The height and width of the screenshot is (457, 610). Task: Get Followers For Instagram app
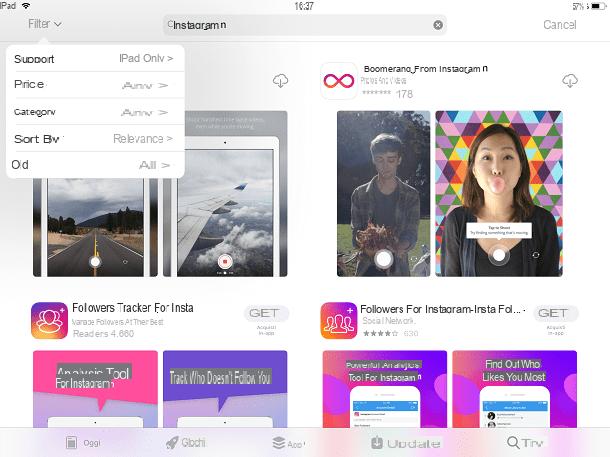tap(556, 313)
